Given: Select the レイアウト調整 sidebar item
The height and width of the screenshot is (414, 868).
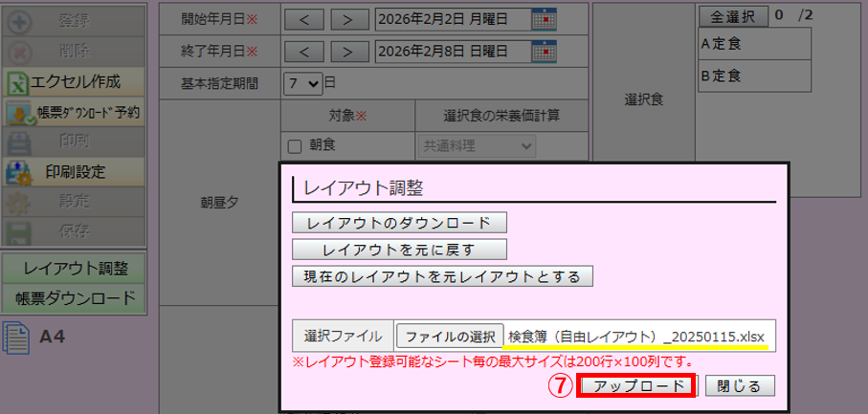Looking at the screenshot, I should (75, 268).
